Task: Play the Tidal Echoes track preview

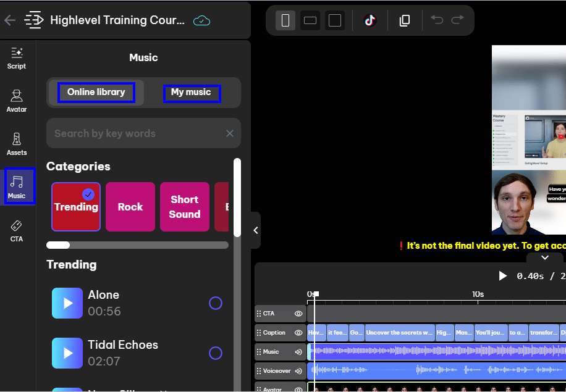Action: click(x=67, y=353)
